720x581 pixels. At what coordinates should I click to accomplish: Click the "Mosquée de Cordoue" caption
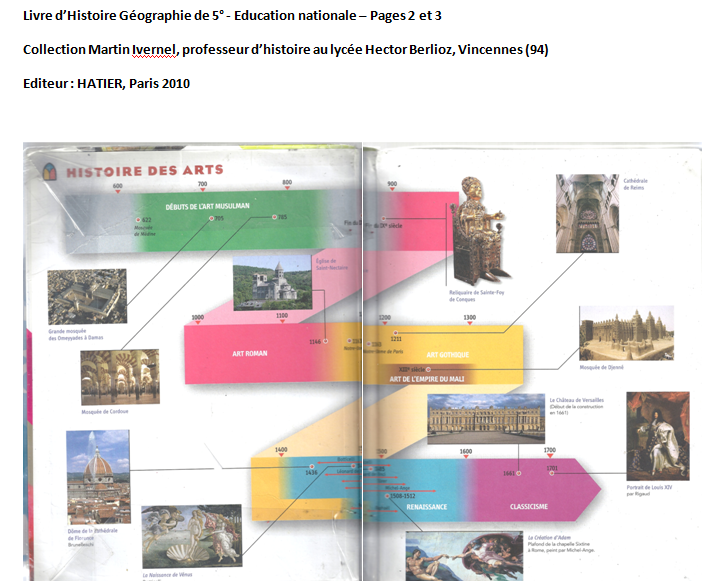click(105, 412)
